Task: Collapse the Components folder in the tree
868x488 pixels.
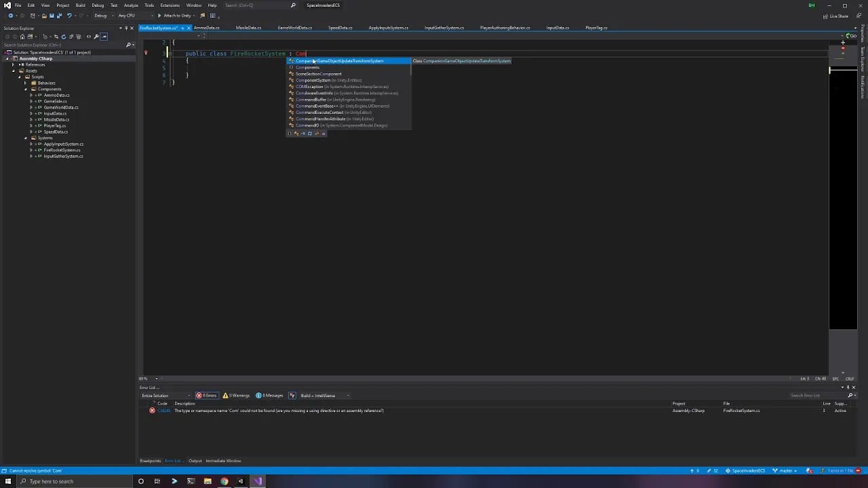Action: pos(26,89)
